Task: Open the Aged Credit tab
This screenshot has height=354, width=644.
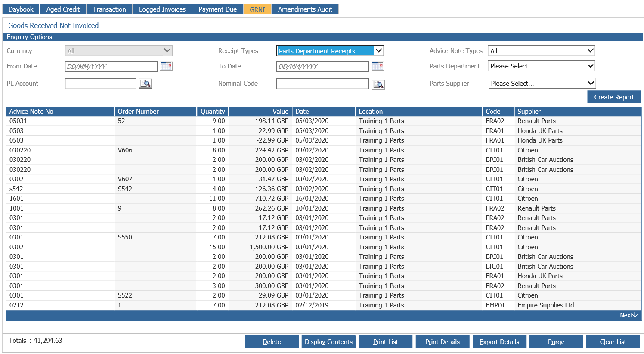Action: (63, 9)
